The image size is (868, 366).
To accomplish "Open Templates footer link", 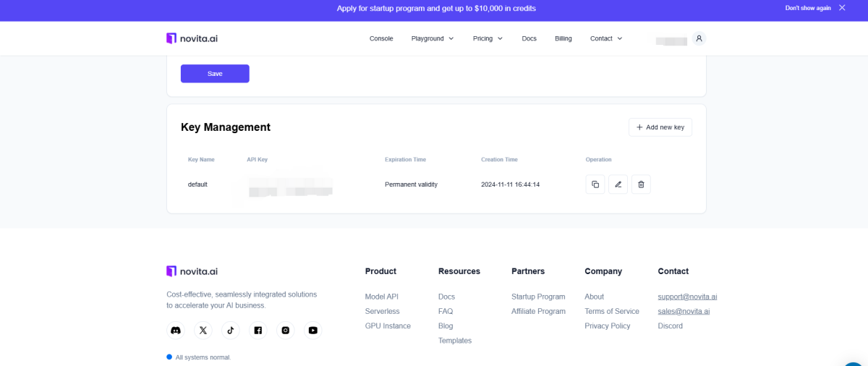I will pos(455,341).
